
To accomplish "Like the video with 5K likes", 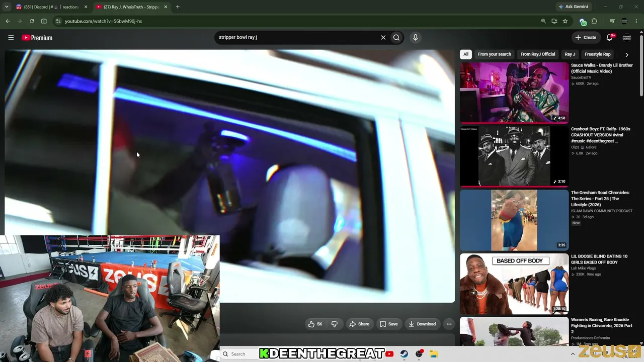I will tap(315, 324).
